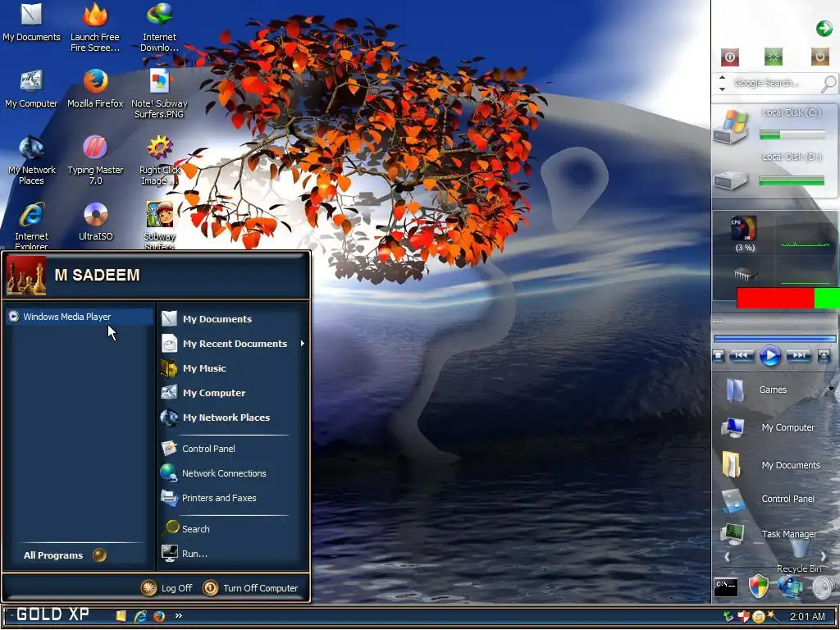Type in the Google Search field
The height and width of the screenshot is (630, 840).
click(774, 83)
